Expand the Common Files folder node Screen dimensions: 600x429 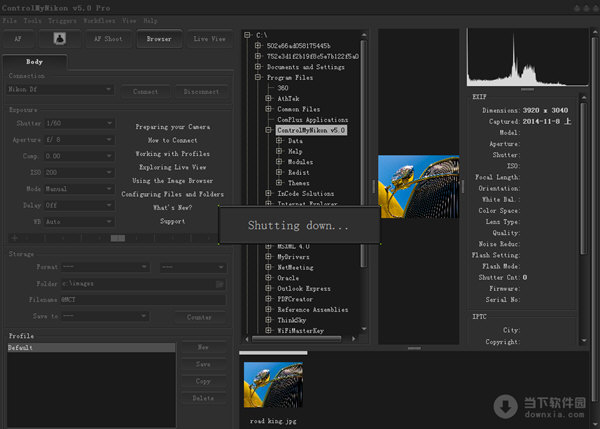coord(269,109)
